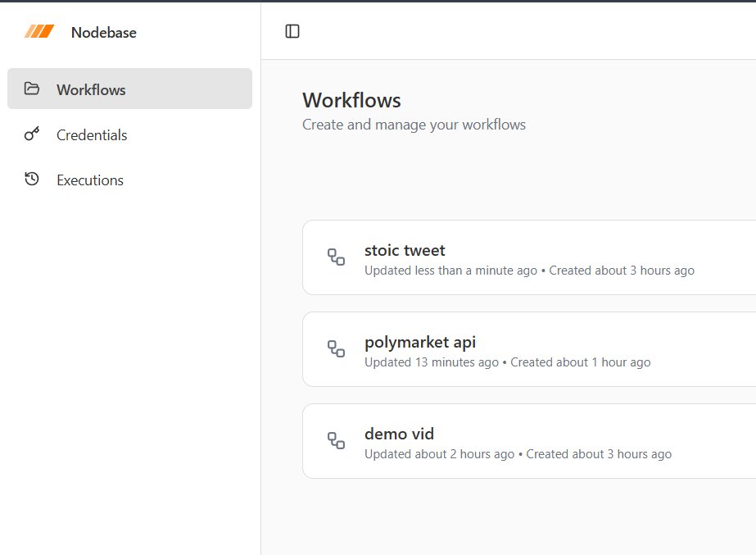
Task: Click the Workflows page heading
Action: [351, 100]
